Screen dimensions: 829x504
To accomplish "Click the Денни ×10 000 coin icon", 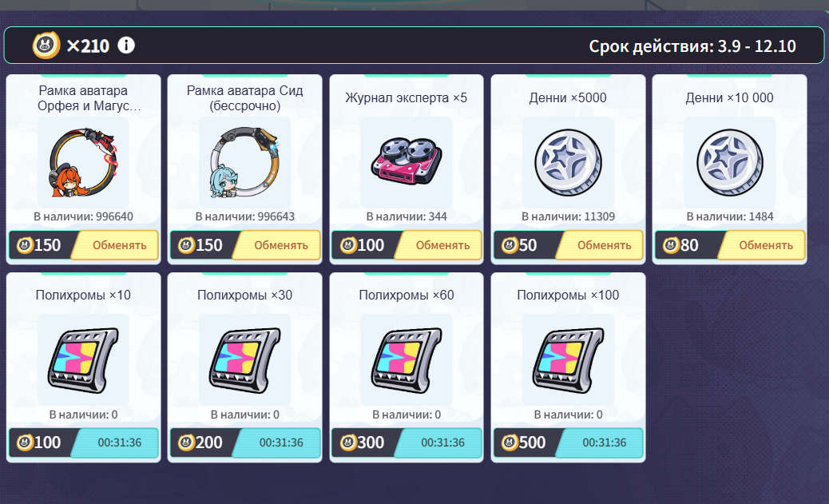I will pyautogui.click(x=730, y=162).
